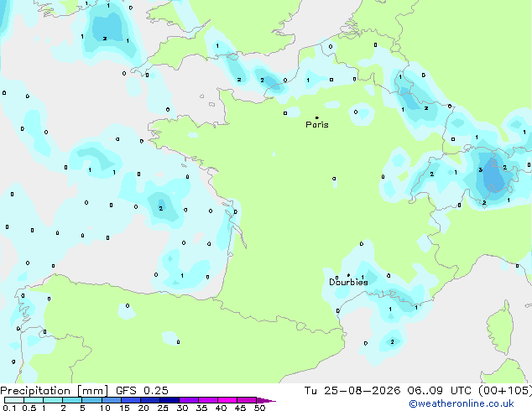Click the '2' value south of Marseille coast
532x411 pixels.
pos(392,342)
